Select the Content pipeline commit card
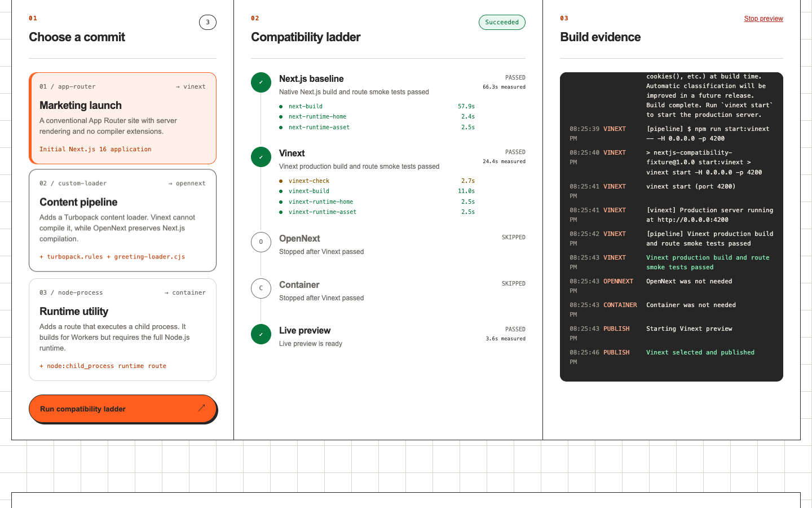Screen dimensions: 812x508 click(122, 221)
